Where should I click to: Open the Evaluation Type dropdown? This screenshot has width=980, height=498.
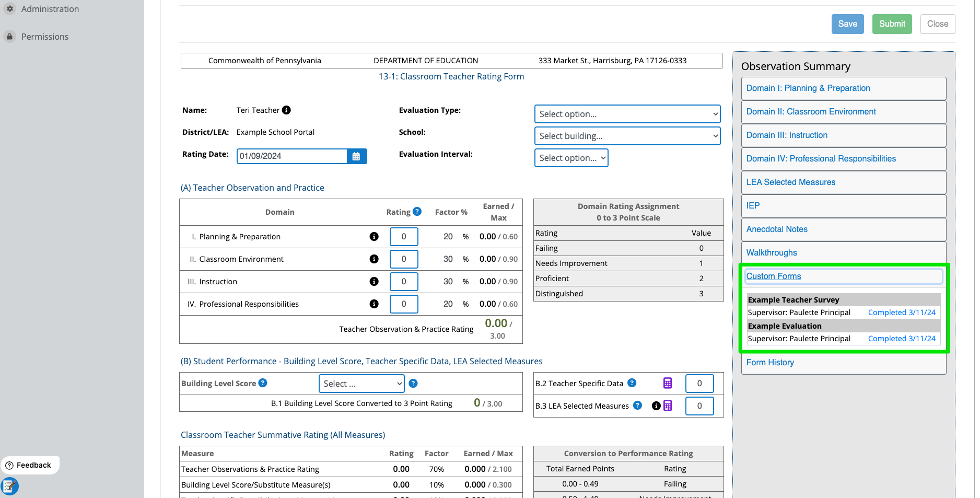point(627,114)
